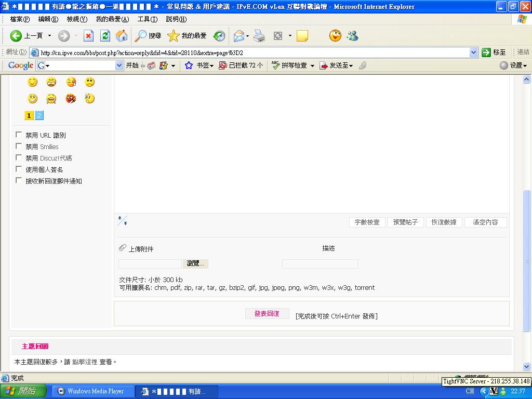
Task: Click the 恢復數據 restore button
Action: (444, 222)
